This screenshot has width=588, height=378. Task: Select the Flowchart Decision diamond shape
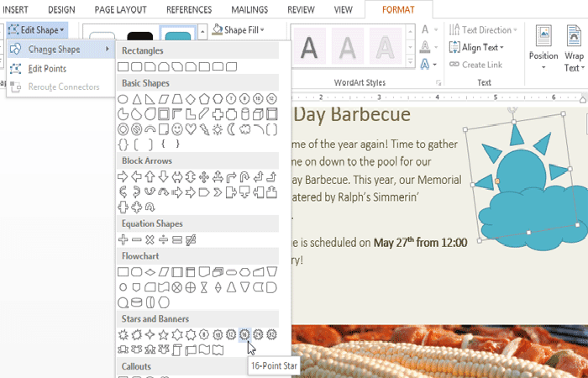click(150, 272)
